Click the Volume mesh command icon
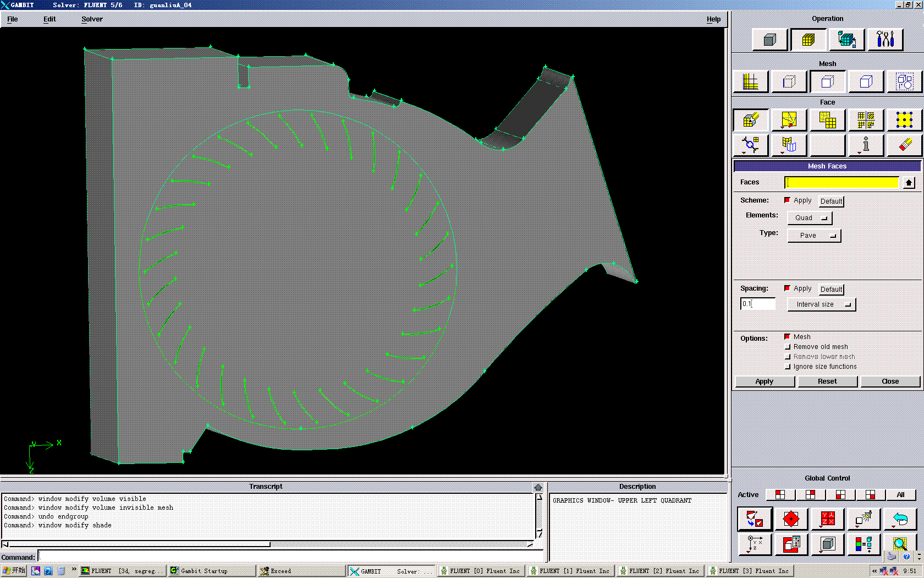Viewport: 924px width, 578px height. point(866,82)
